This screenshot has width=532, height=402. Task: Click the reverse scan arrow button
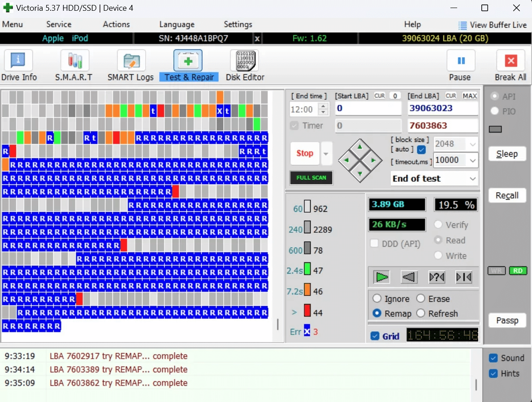tap(409, 278)
